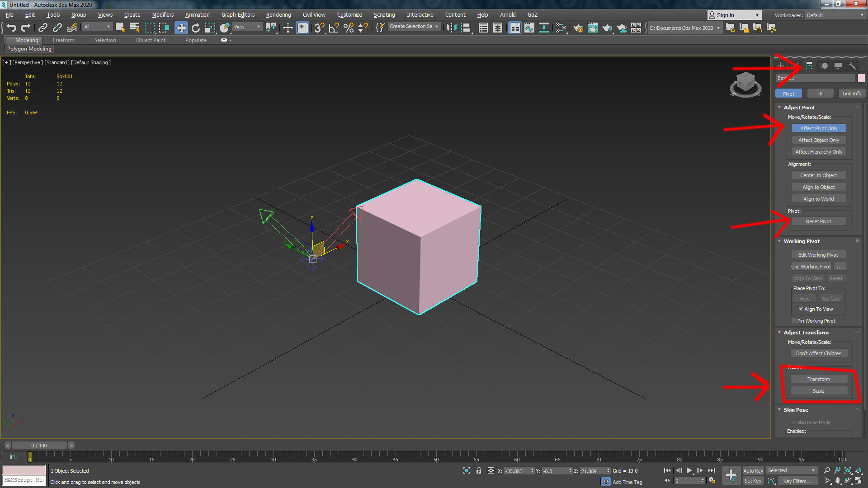Open the Display panel tab icon
868x488 pixels.
838,66
